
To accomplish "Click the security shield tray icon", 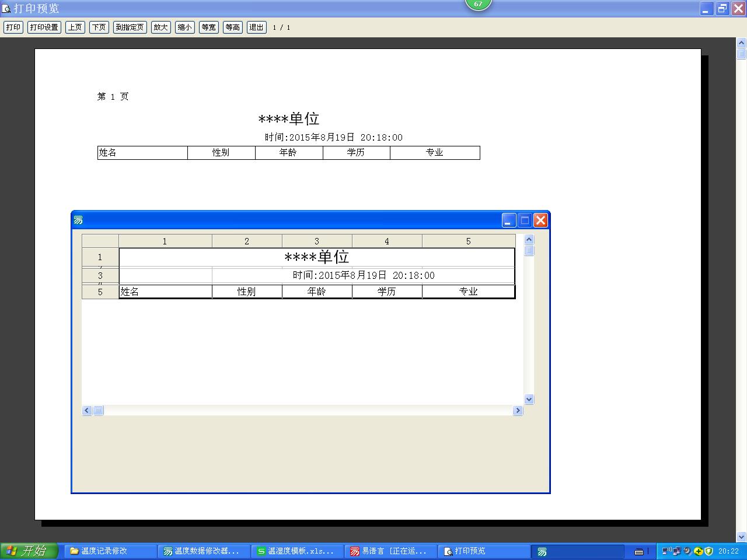I will click(x=709, y=551).
